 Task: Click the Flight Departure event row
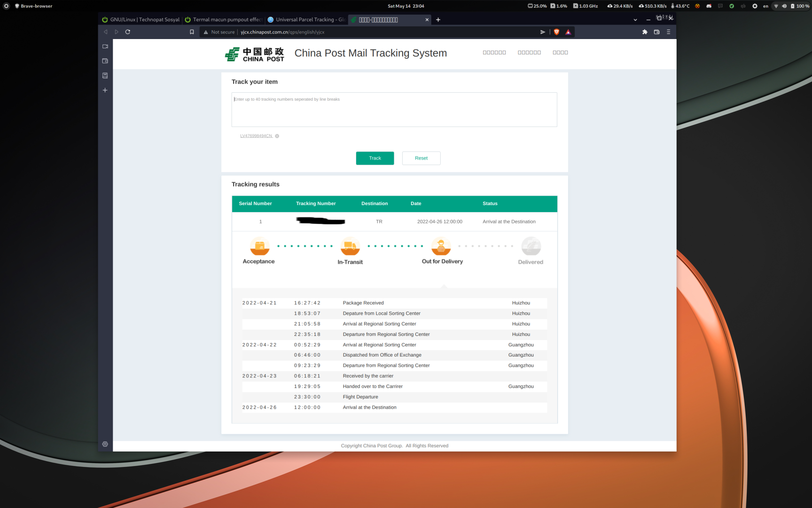click(395, 397)
